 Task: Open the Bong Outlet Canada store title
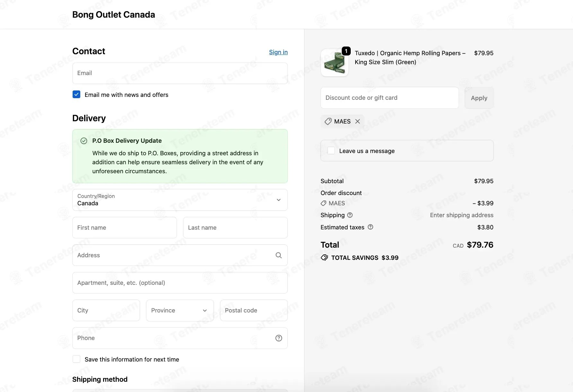click(x=113, y=15)
